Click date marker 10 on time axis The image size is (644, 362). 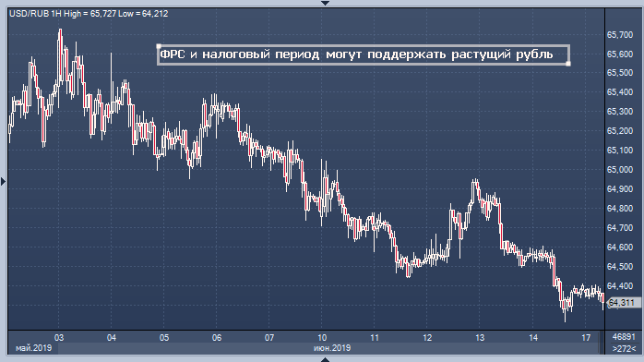point(322,338)
